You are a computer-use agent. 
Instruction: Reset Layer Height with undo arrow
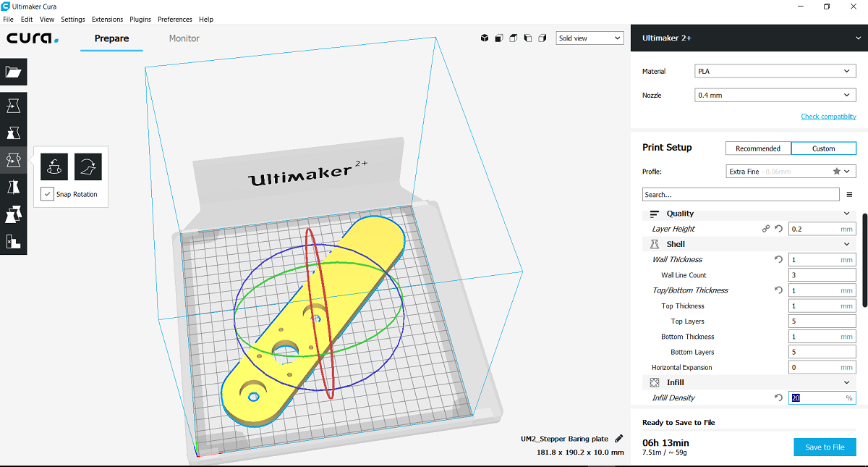click(778, 229)
